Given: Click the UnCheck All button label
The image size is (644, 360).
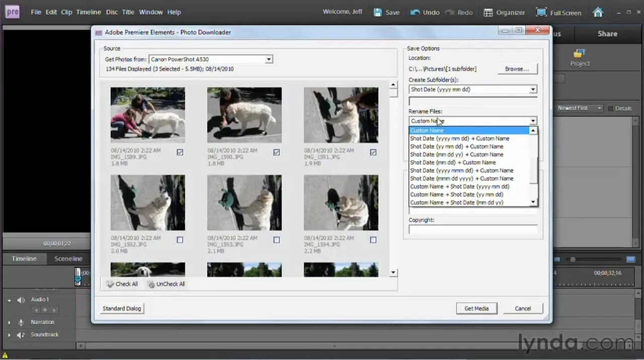Looking at the screenshot, I should click(171, 284).
